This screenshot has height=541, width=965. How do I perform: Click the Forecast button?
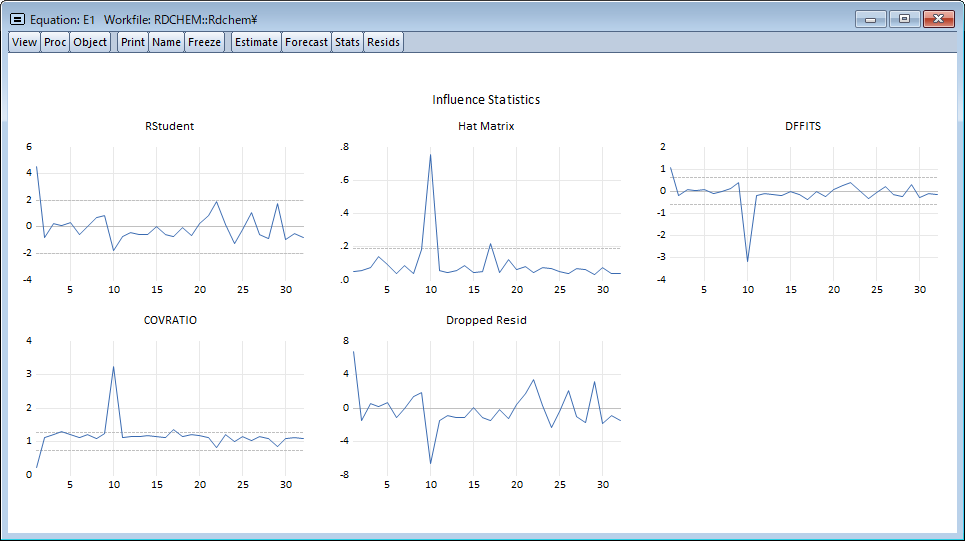(306, 42)
